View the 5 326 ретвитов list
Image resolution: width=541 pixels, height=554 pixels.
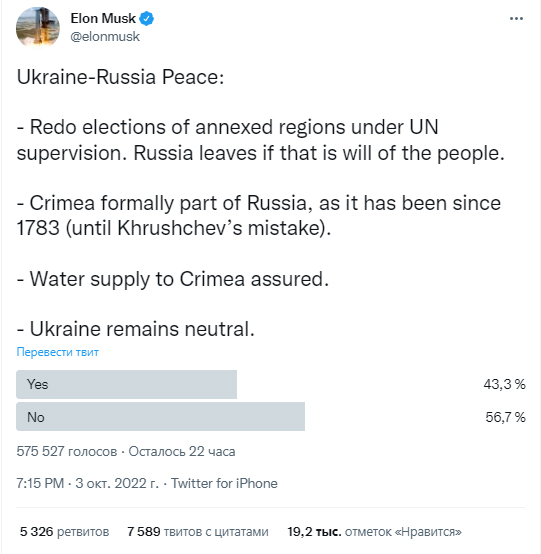point(64,531)
